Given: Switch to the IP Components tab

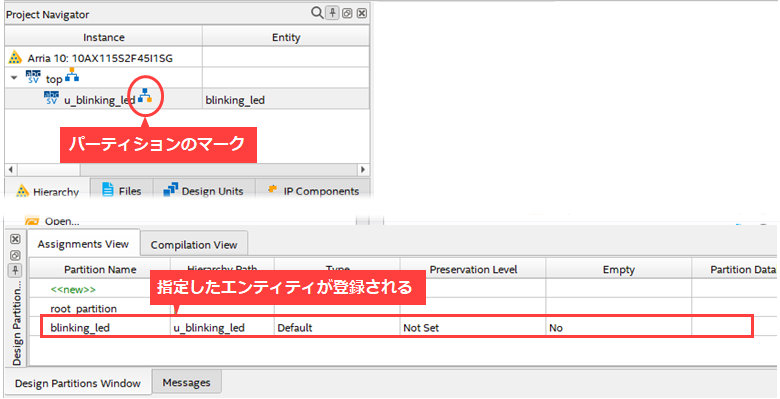Looking at the screenshot, I should [x=313, y=191].
